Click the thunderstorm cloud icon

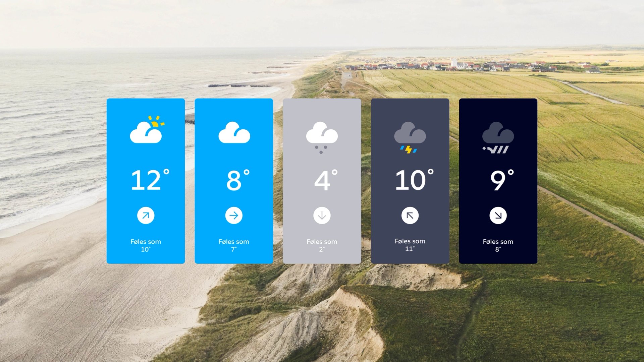[x=410, y=137]
